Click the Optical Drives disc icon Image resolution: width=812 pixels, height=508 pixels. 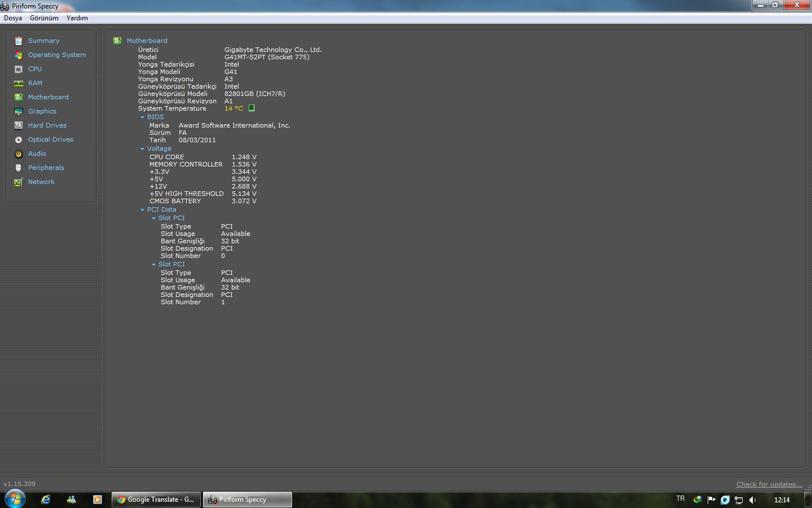point(19,139)
